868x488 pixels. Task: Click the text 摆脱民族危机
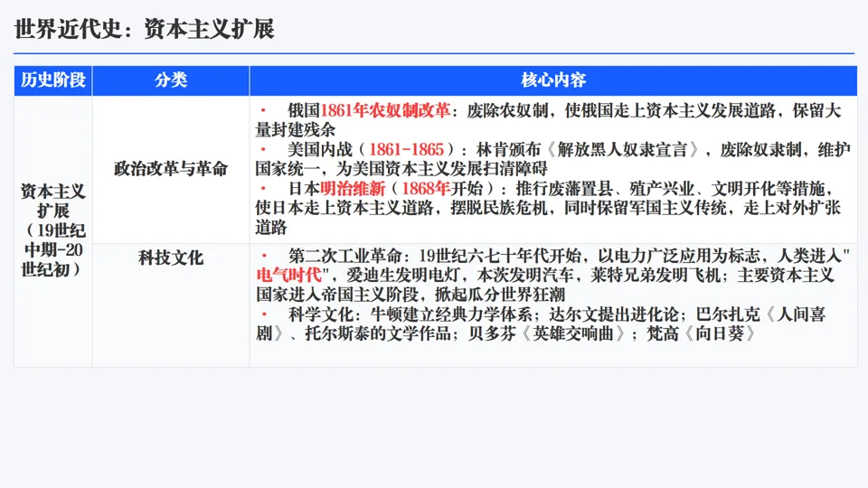tap(499, 208)
